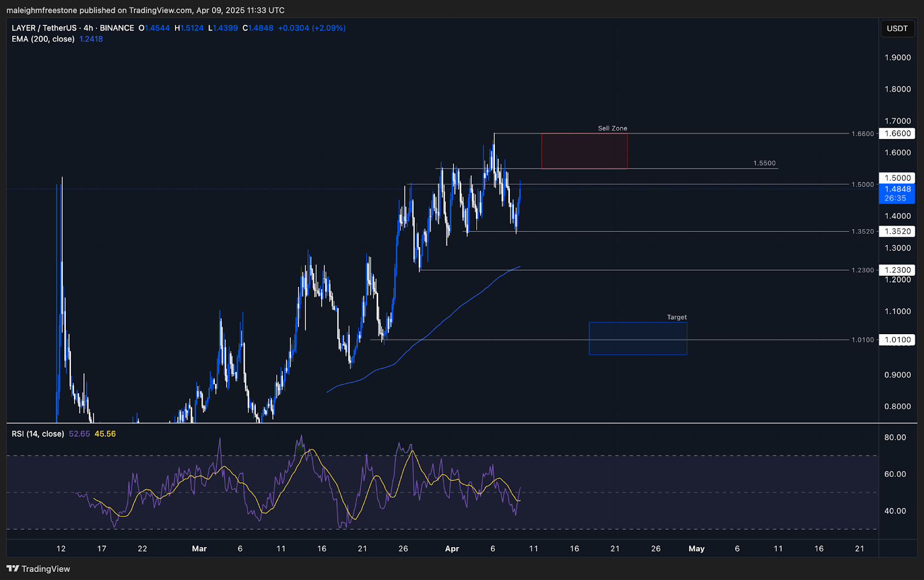924x580 pixels.
Task: Click the TradingView logo icon
Action: coord(13,569)
